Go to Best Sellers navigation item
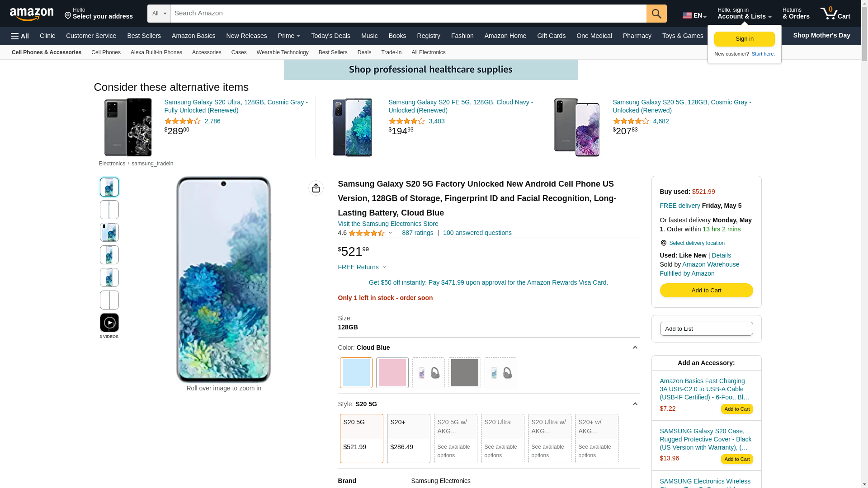This screenshot has width=868, height=488. (x=144, y=36)
